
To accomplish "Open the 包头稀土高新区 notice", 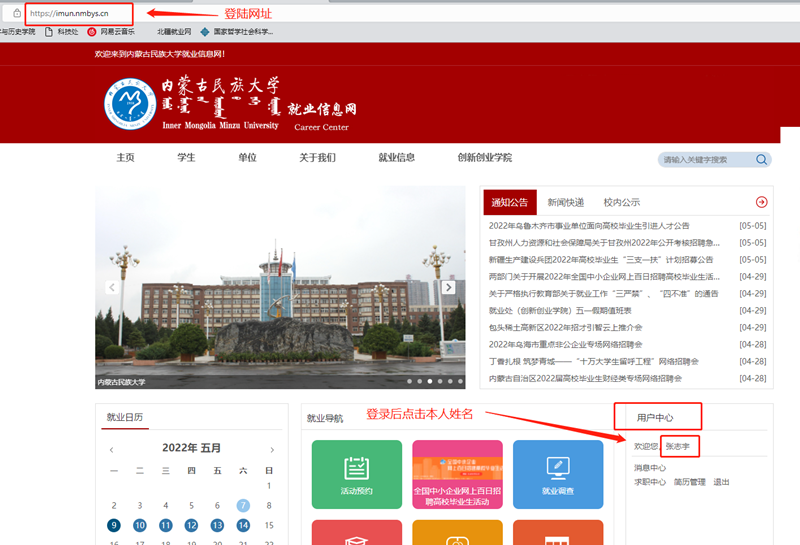I will tap(565, 327).
